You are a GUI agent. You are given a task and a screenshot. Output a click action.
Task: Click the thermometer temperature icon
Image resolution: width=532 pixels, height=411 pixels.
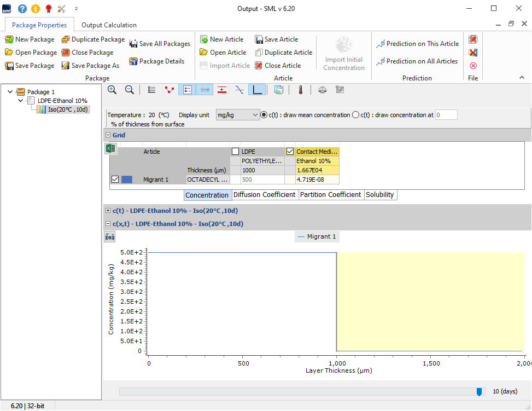point(300,90)
